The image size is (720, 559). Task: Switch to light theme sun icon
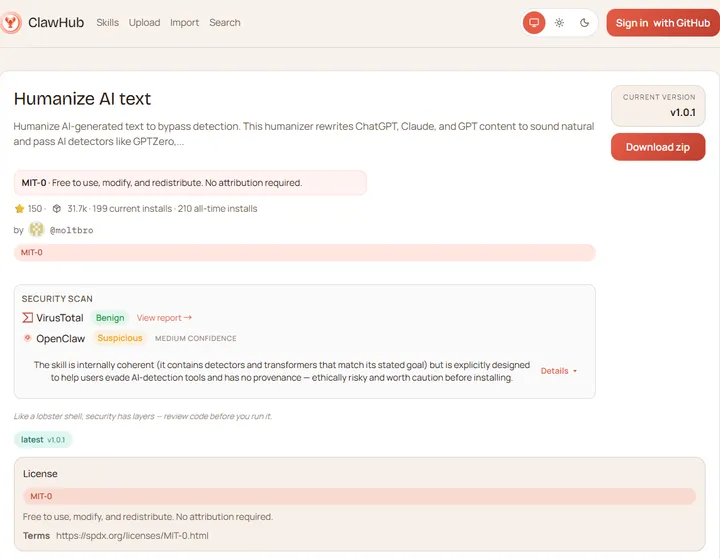pyautogui.click(x=559, y=23)
